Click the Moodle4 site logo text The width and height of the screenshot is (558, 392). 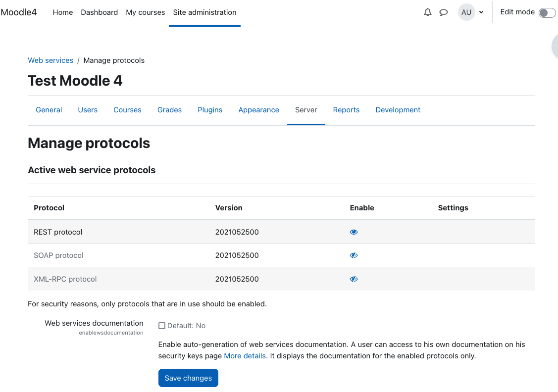coord(19,12)
